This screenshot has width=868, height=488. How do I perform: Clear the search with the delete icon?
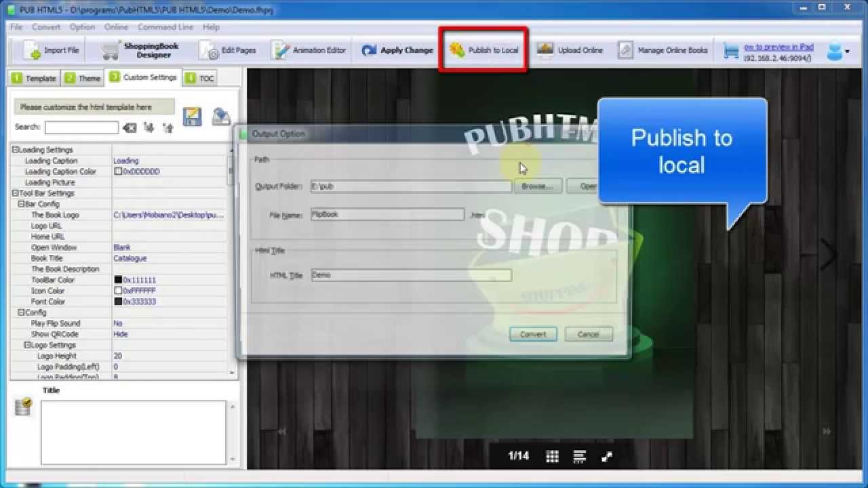tap(130, 127)
